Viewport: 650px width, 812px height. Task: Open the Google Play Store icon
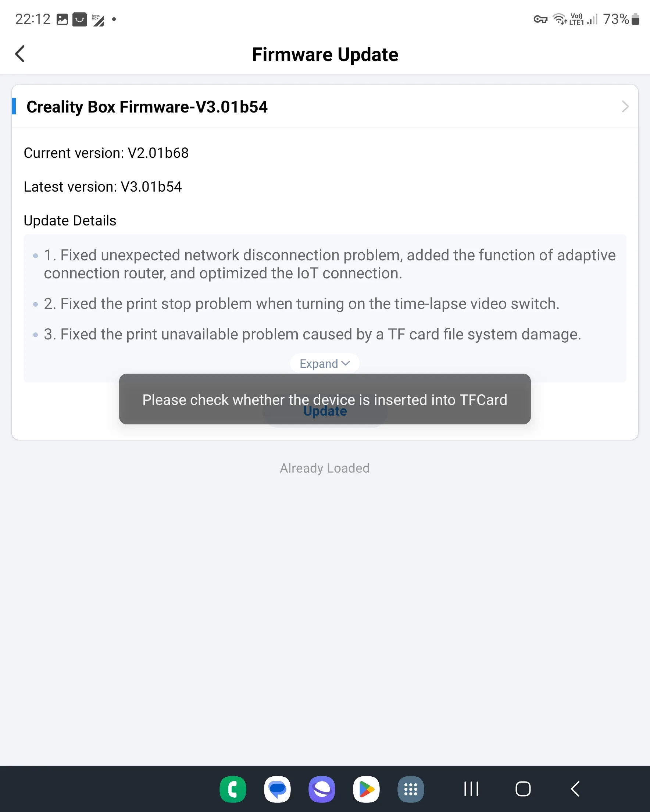coord(366,789)
